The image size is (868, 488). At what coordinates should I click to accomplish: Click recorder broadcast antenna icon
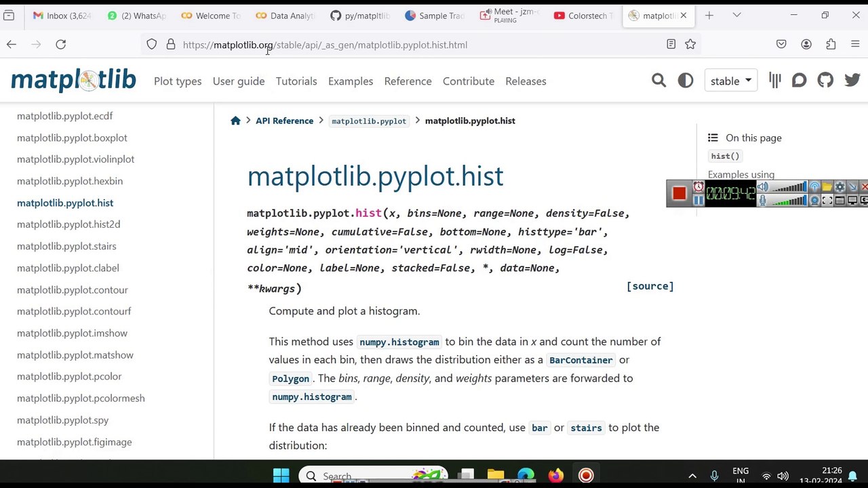pos(814,187)
